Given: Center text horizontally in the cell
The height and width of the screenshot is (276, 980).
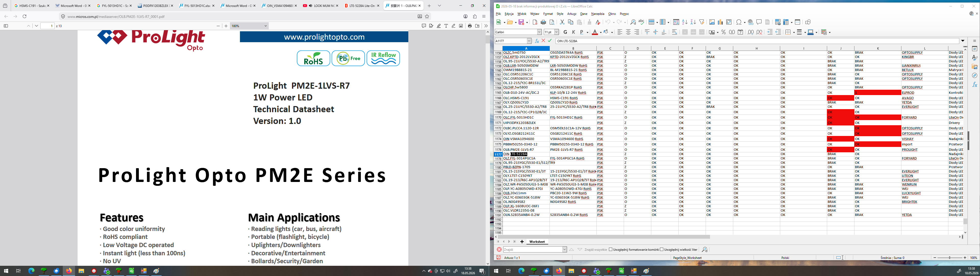Looking at the screenshot, I should pyautogui.click(x=628, y=32).
